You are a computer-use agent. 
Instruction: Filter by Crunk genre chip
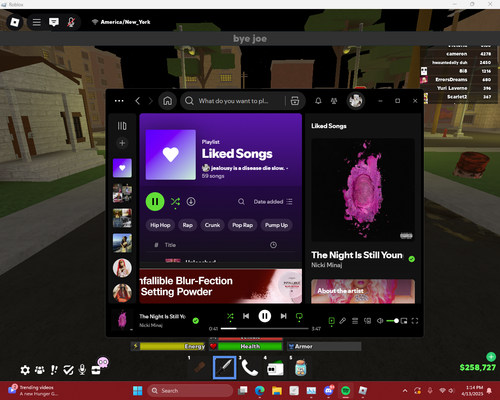(212, 225)
